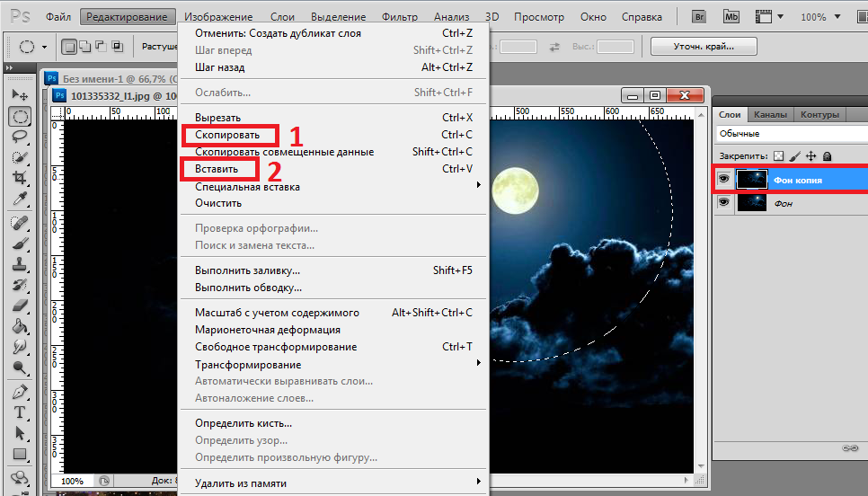The height and width of the screenshot is (496, 868).
Task: Select the Eyedropper tool
Action: (19, 199)
